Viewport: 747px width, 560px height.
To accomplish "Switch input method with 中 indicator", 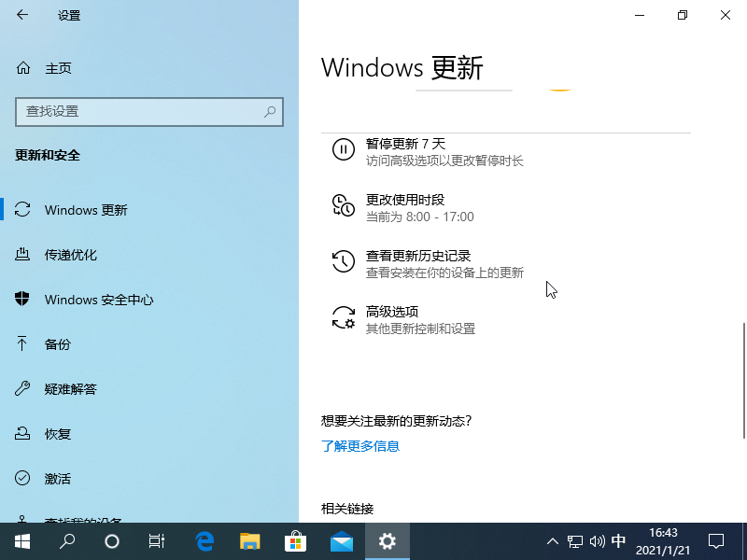I will (x=618, y=541).
